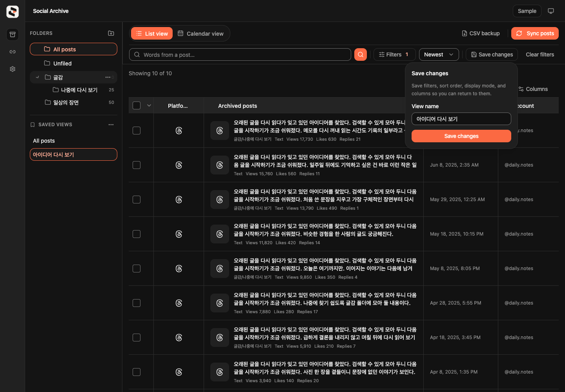
Task: Click Sync posts button
Action: [x=535, y=33]
